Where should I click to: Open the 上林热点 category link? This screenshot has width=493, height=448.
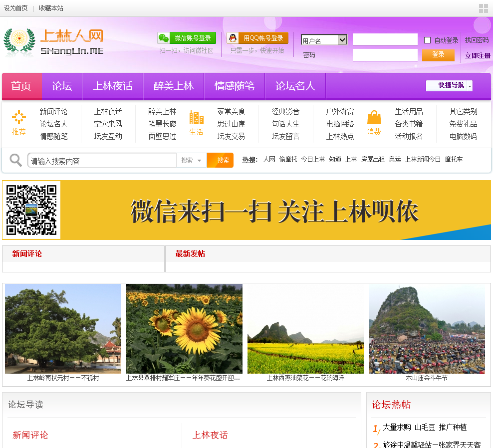(340, 136)
